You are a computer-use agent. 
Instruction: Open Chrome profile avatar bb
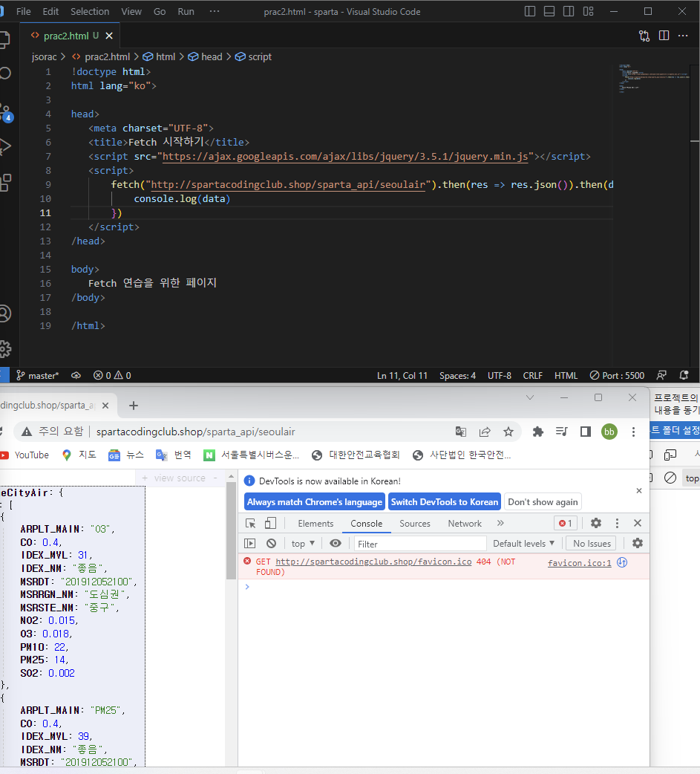tap(609, 432)
